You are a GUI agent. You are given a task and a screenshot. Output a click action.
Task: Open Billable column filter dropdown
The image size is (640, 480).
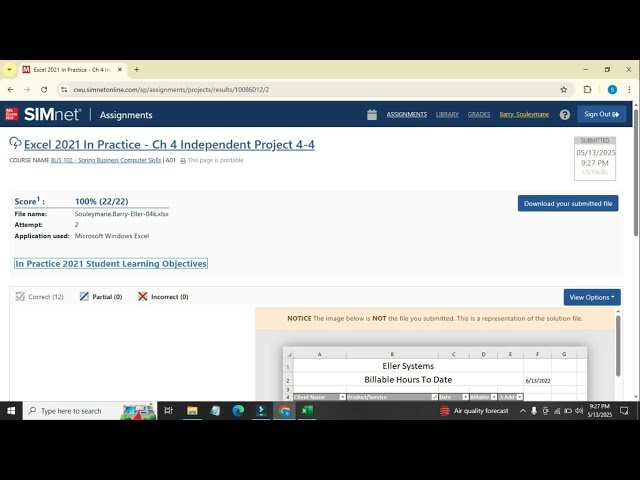coord(494,397)
